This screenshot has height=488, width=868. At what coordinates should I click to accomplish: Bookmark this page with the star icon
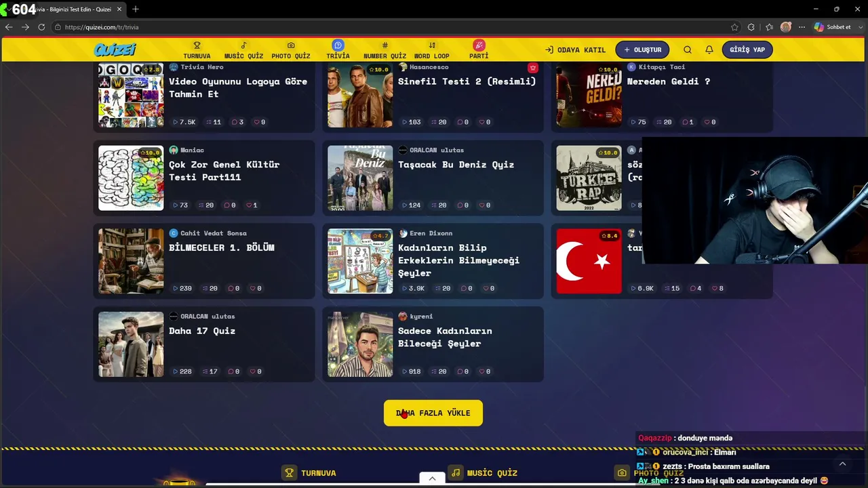point(734,27)
